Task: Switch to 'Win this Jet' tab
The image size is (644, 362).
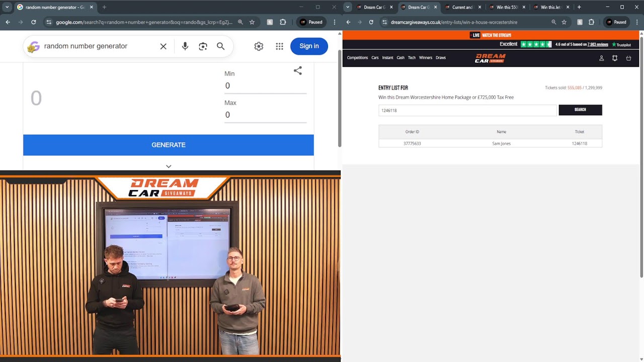Action: pyautogui.click(x=552, y=7)
